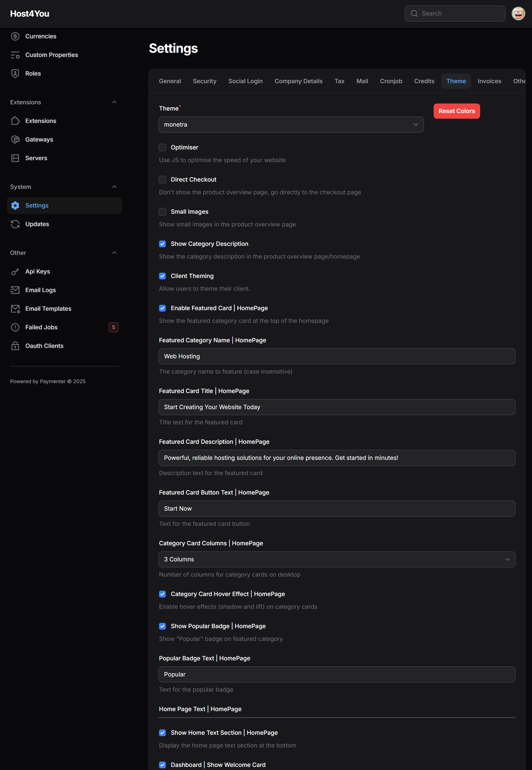Click the Featured Card Title input field
The height and width of the screenshot is (770, 532).
tap(337, 407)
